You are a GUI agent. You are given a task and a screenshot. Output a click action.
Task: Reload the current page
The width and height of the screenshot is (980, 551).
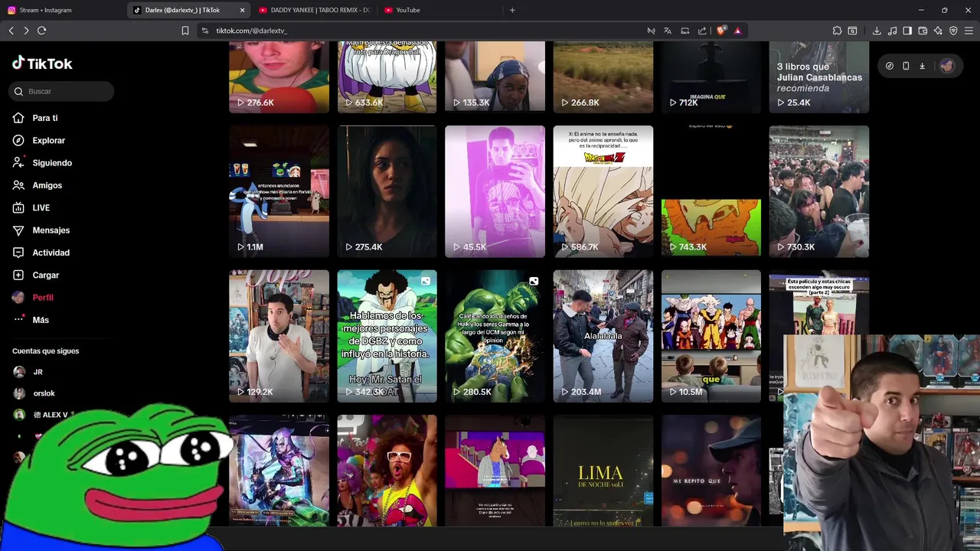[41, 31]
